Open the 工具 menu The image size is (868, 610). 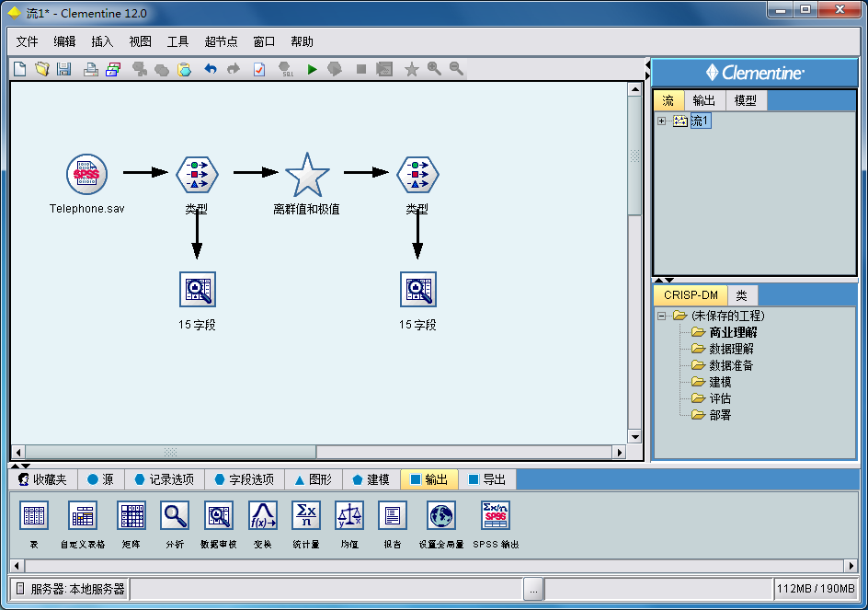[177, 41]
